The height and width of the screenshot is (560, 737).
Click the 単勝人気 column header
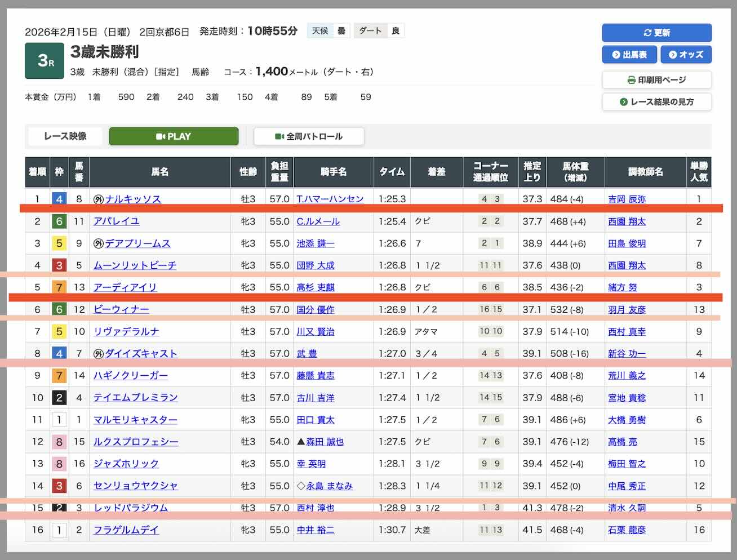[699, 172]
